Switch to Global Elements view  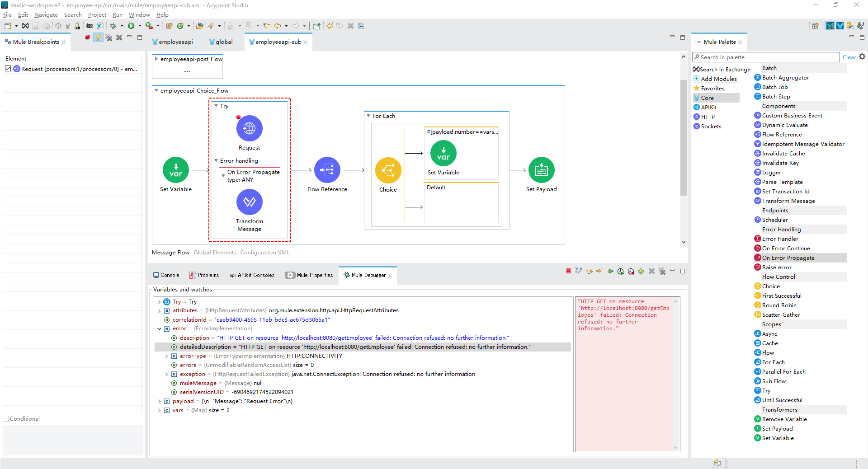(x=215, y=253)
